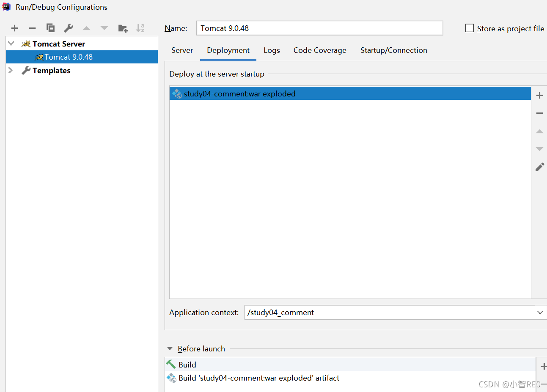Switch to the Server tab
This screenshot has width=547, height=392.
click(x=182, y=50)
